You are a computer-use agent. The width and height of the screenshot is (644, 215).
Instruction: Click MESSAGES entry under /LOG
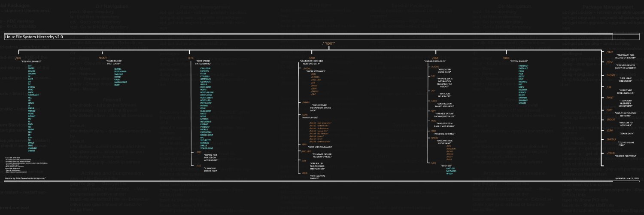click(x=451, y=171)
